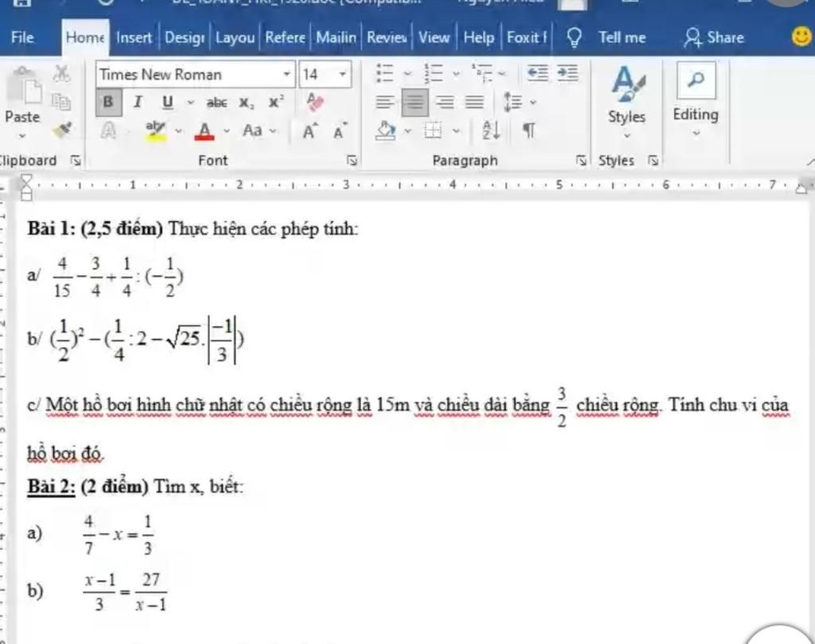
Task: Expand the Clipboard pane launcher
Action: (76, 161)
